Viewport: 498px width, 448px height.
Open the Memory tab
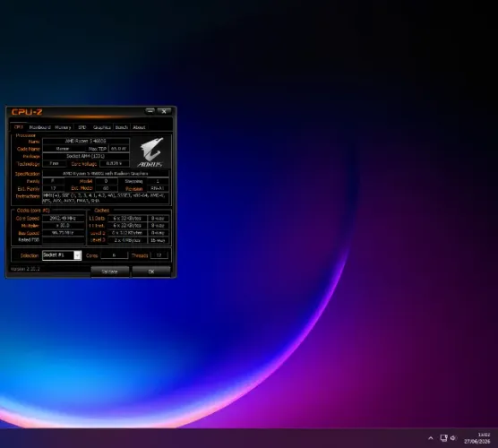[63, 127]
